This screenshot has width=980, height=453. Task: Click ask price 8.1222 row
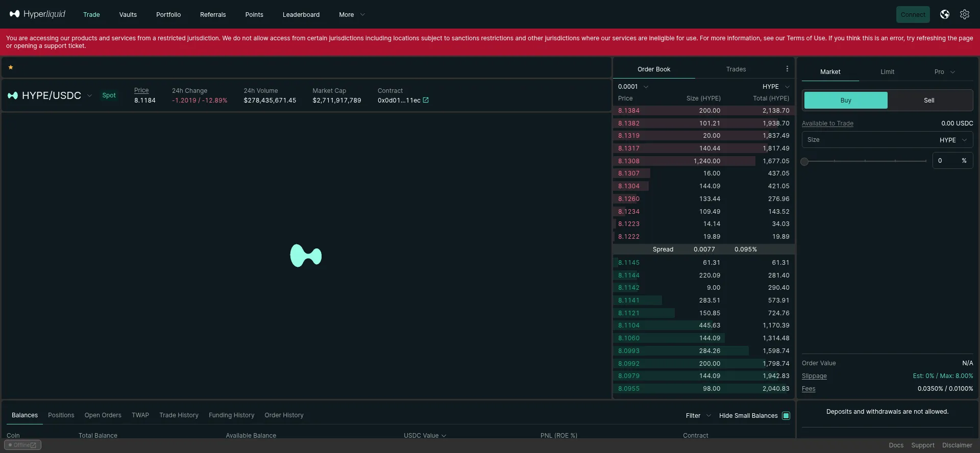click(x=703, y=237)
